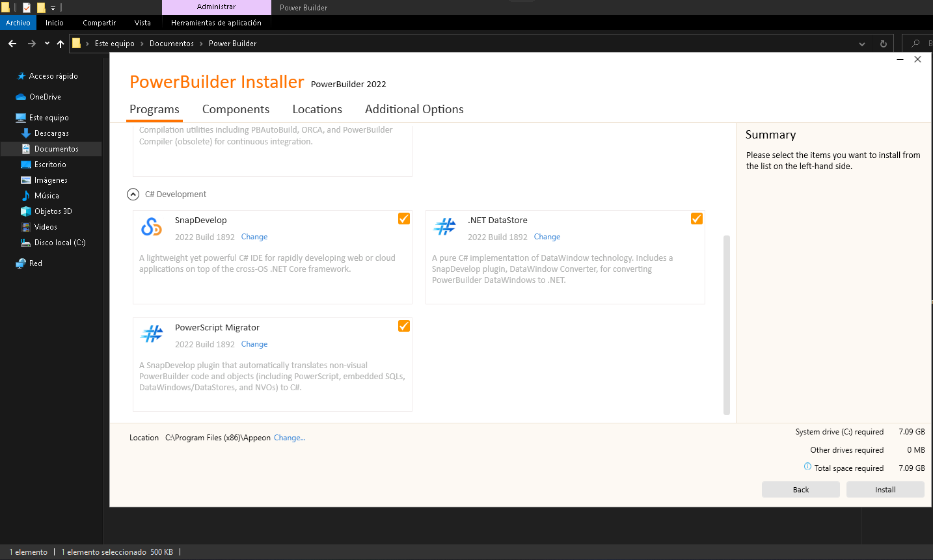
Task: Click the .NET DataStore hash icon
Action: [x=445, y=227]
